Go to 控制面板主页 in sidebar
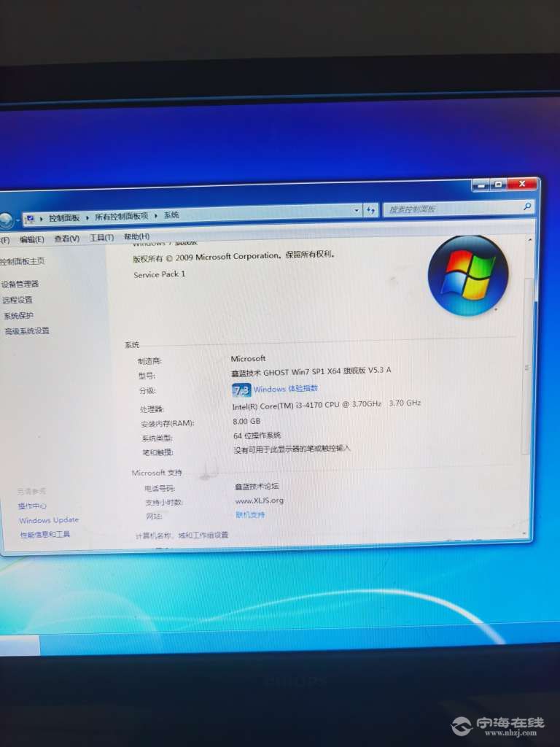 23,261
